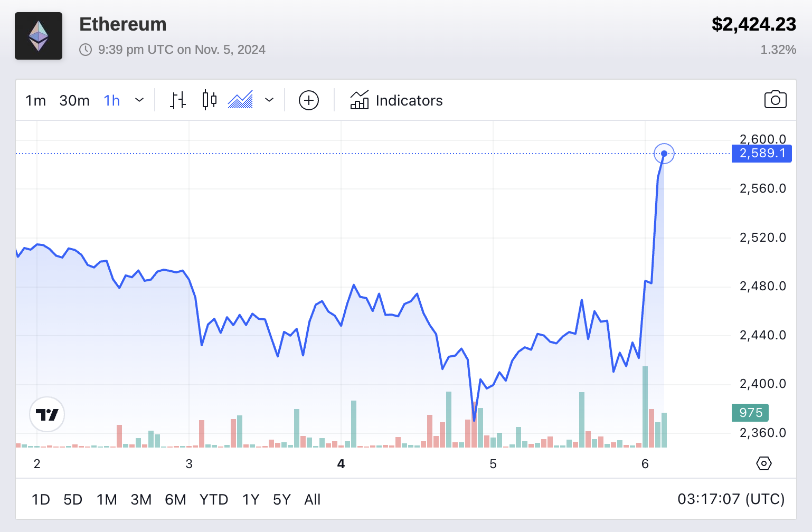Click the 2,589.1 price label
812x532 pixels.
pos(761,153)
